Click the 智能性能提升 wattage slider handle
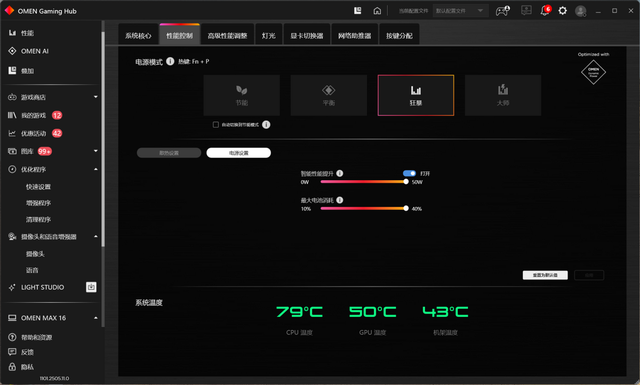The height and width of the screenshot is (385, 640). [406, 182]
